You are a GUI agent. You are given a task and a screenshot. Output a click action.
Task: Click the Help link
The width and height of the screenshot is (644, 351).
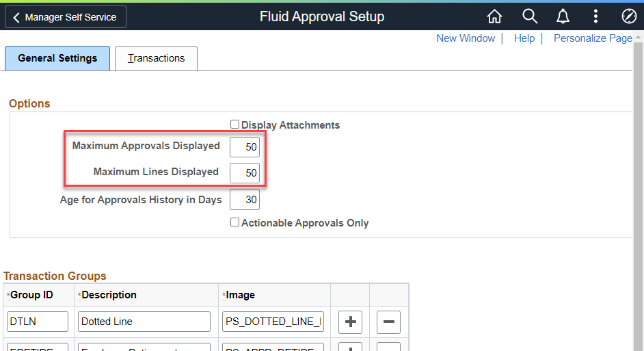pos(524,38)
